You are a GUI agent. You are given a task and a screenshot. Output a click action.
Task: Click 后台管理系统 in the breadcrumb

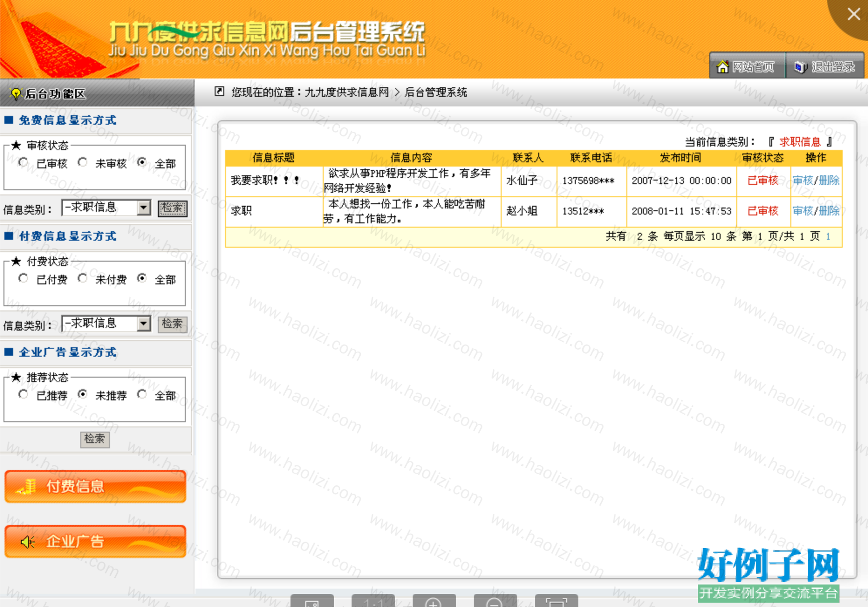[x=436, y=92]
